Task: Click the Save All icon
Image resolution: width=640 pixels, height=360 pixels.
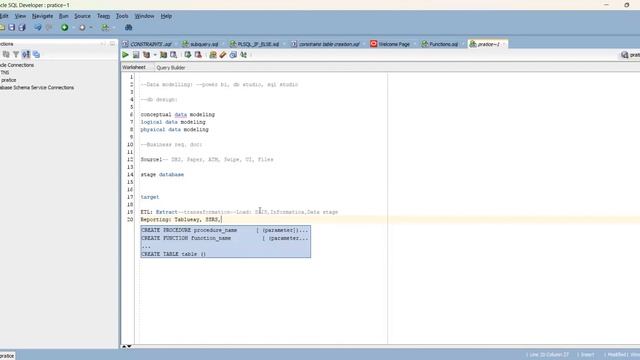Action: 22,27
